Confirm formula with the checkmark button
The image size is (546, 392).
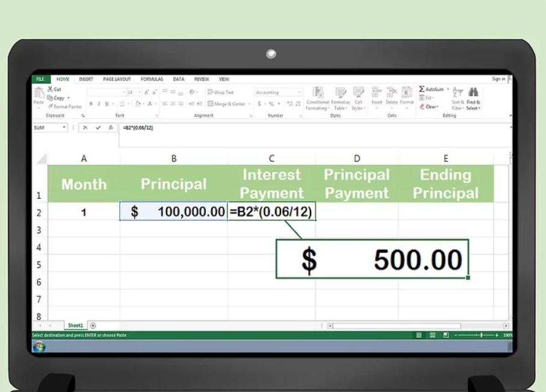coord(98,128)
